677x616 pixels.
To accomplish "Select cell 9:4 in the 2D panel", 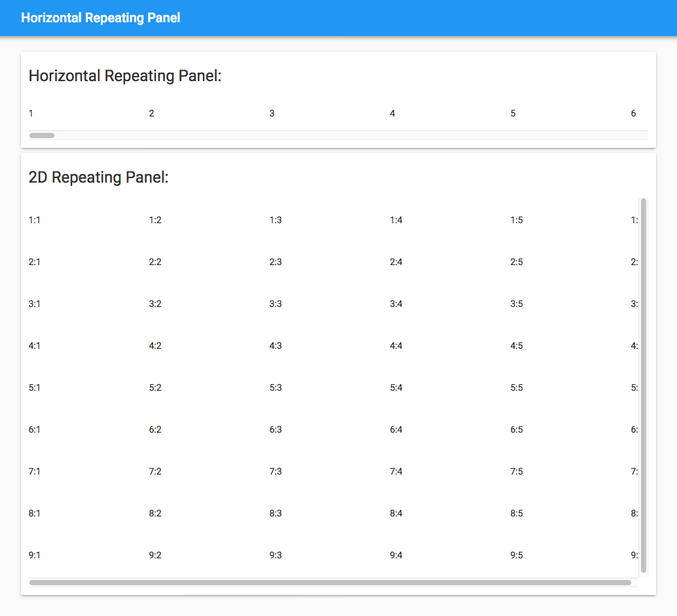I will click(x=396, y=555).
